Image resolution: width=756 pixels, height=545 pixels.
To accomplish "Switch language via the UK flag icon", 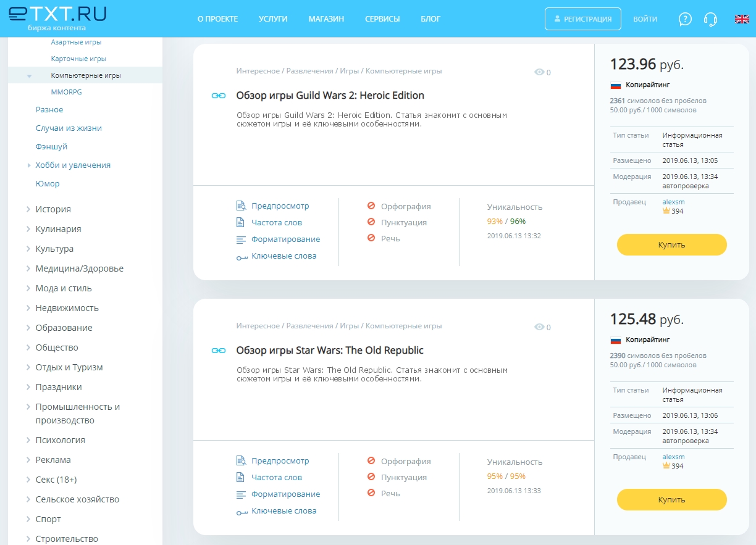I will pyautogui.click(x=742, y=19).
